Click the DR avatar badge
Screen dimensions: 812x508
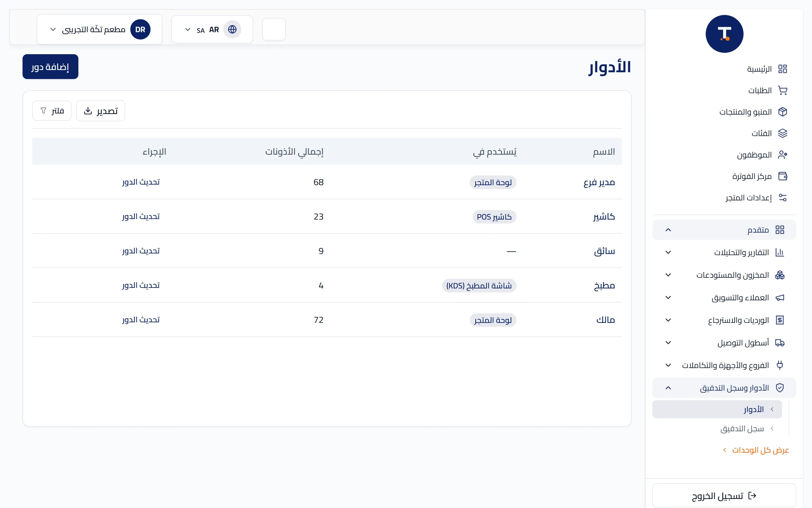[140, 30]
